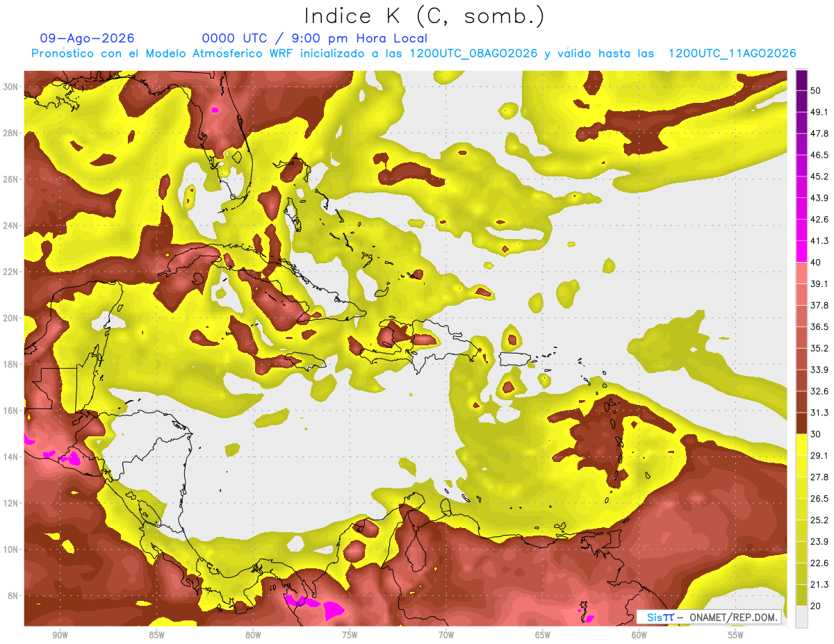The width and height of the screenshot is (834, 644).
Task: Click the 'Pronóstico con el Modelo Atmosférico WRF' forecast line
Action: [x=414, y=53]
